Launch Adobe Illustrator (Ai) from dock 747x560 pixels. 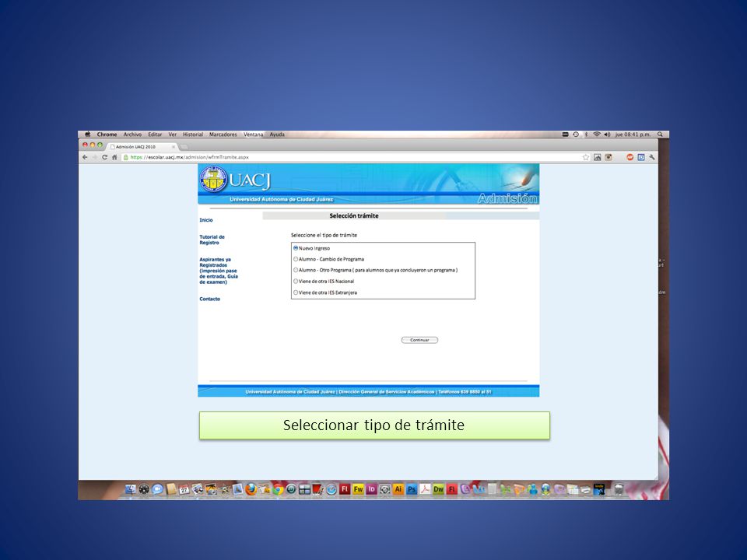[x=398, y=489]
